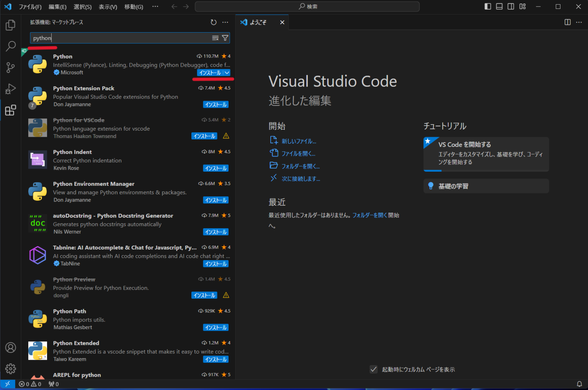
Task: Install the Python Extension Pack
Action: [x=216, y=104]
